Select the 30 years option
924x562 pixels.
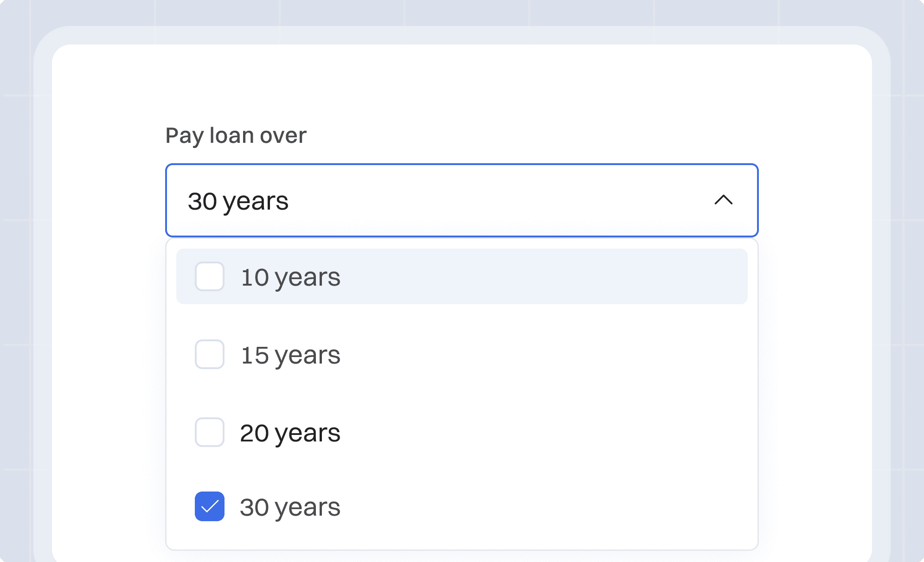click(290, 507)
